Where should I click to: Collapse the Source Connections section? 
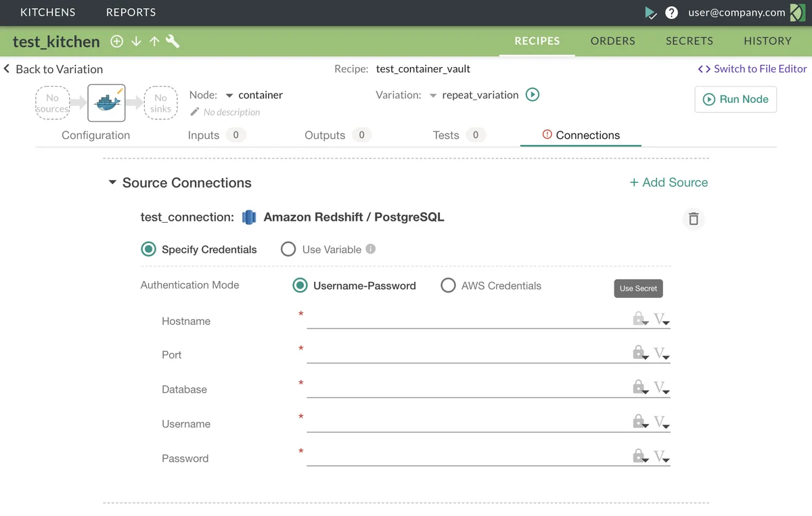coord(112,182)
